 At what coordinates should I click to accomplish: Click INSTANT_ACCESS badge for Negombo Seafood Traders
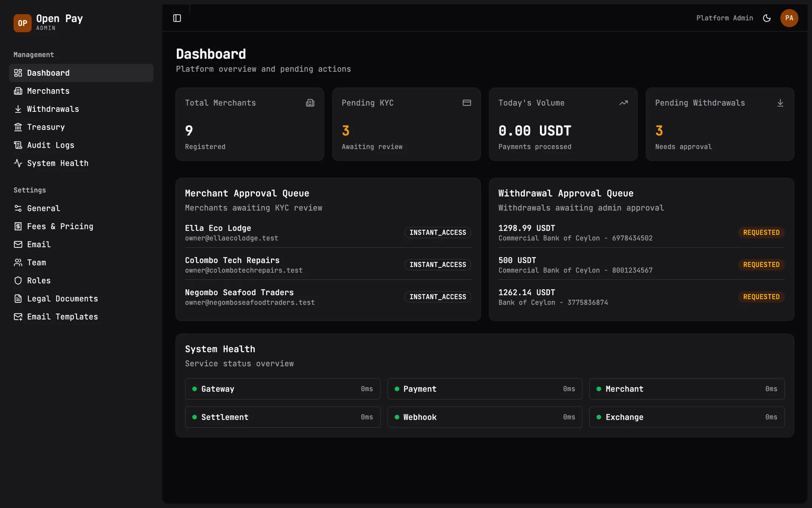click(438, 297)
